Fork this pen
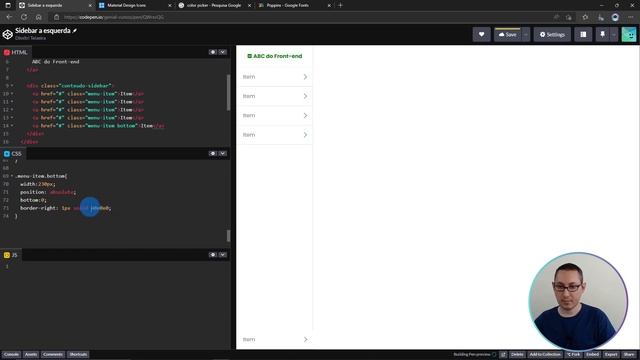Image resolution: width=640 pixels, height=360 pixels. [573, 354]
